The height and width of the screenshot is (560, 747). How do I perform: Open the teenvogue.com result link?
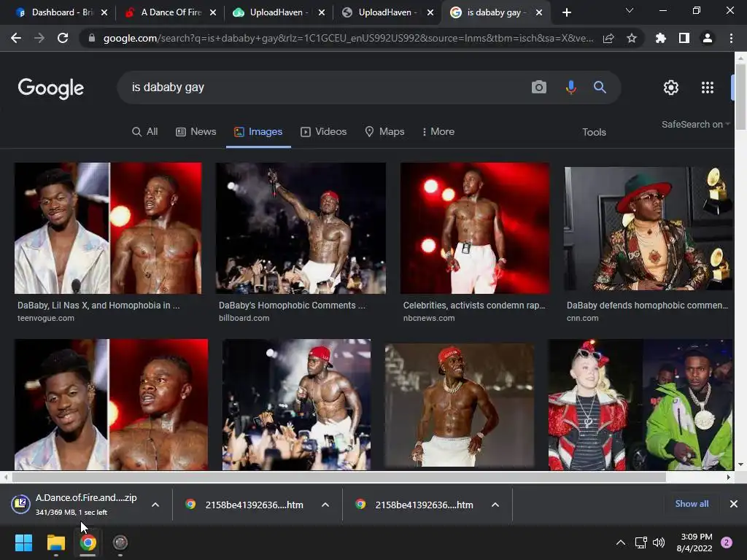(x=46, y=318)
